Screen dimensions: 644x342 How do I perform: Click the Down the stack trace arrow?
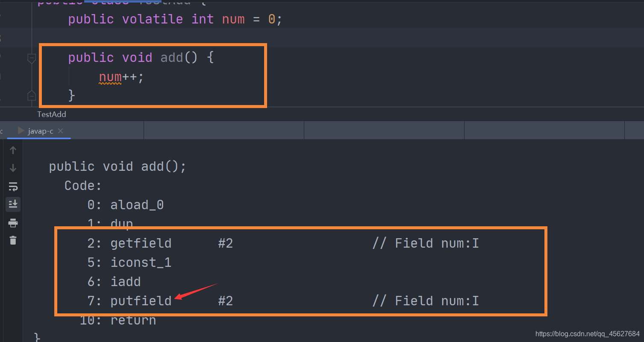click(13, 168)
